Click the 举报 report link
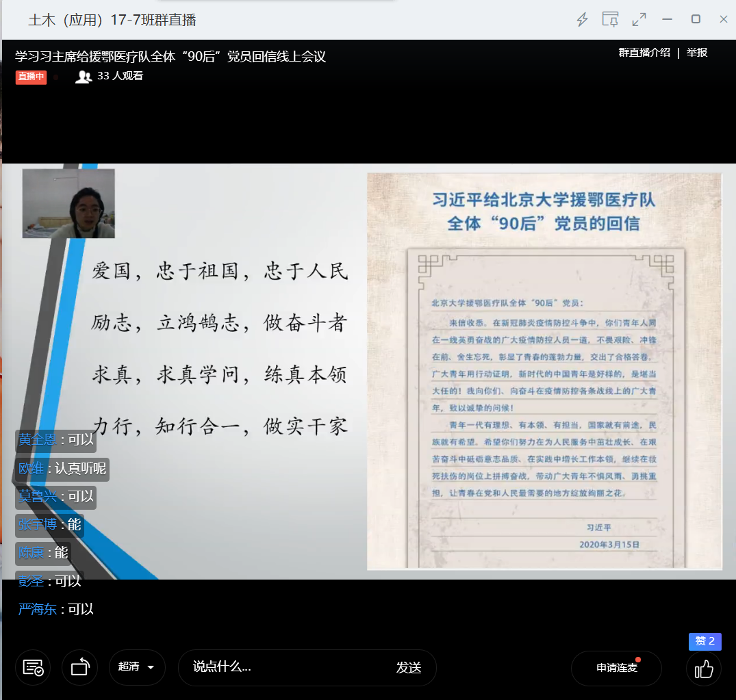Screen dimensions: 736x700 (697, 53)
